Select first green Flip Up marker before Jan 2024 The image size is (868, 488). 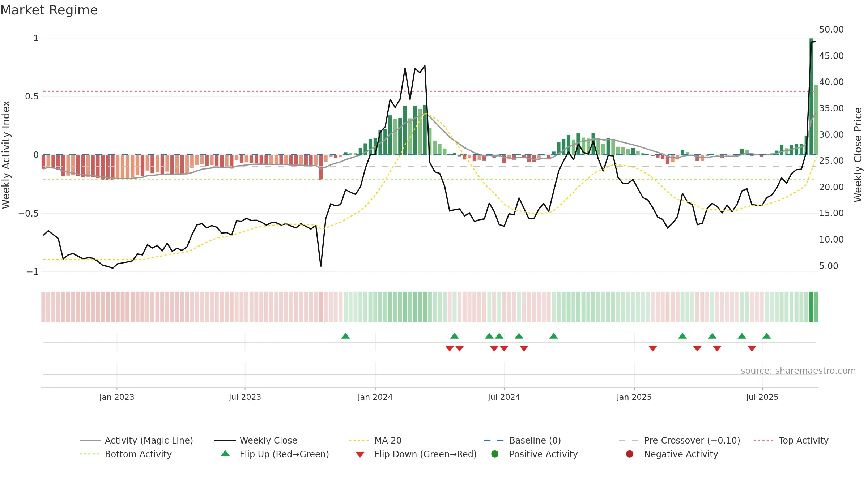pos(345,336)
